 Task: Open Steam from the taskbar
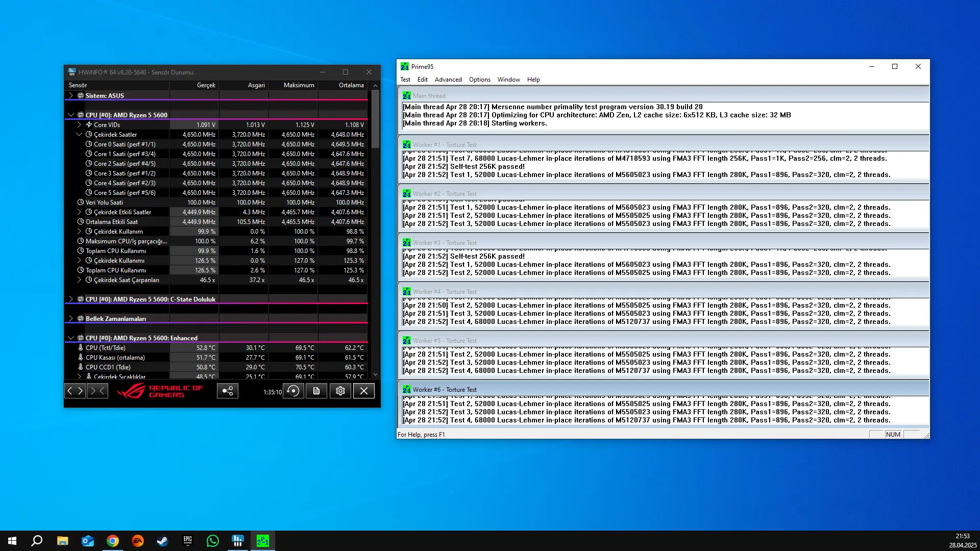162,541
